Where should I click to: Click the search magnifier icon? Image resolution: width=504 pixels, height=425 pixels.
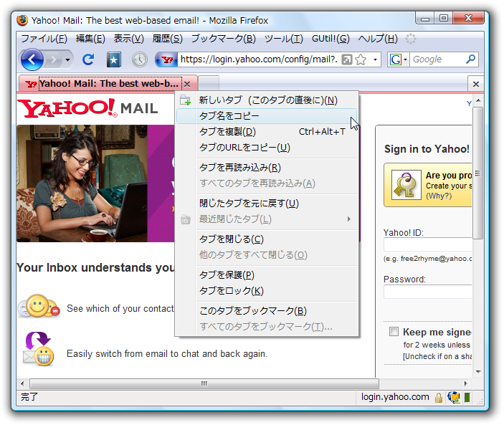[x=470, y=59]
